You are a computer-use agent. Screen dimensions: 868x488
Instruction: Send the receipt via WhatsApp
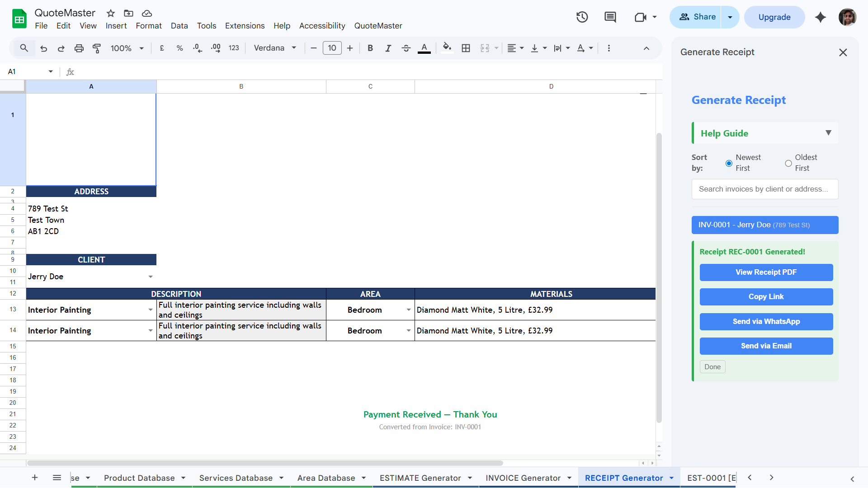766,321
